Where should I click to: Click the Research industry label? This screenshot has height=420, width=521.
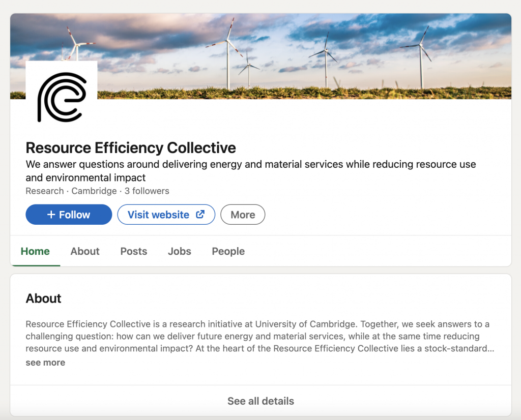pyautogui.click(x=45, y=191)
